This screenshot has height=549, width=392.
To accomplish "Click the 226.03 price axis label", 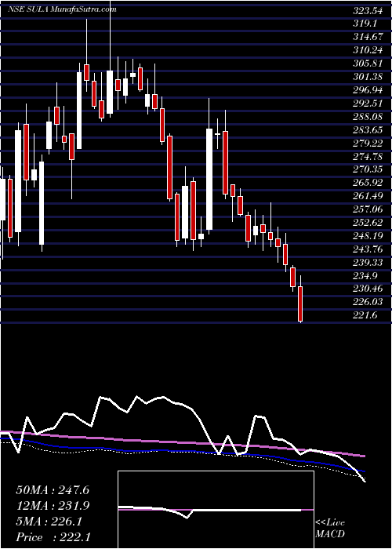I will (367, 302).
